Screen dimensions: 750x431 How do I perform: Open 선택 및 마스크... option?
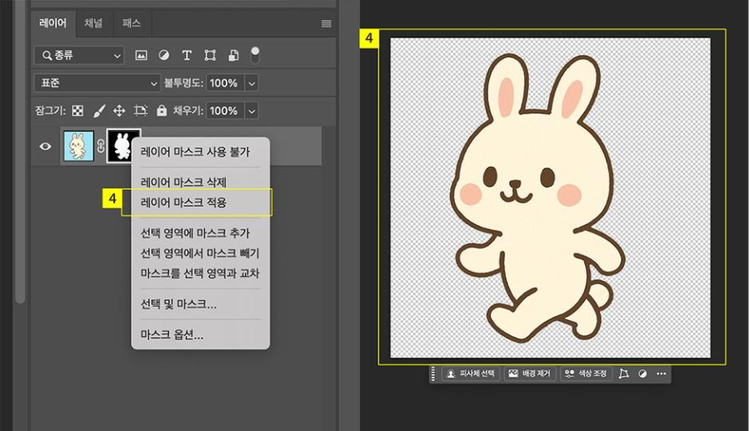[178, 304]
